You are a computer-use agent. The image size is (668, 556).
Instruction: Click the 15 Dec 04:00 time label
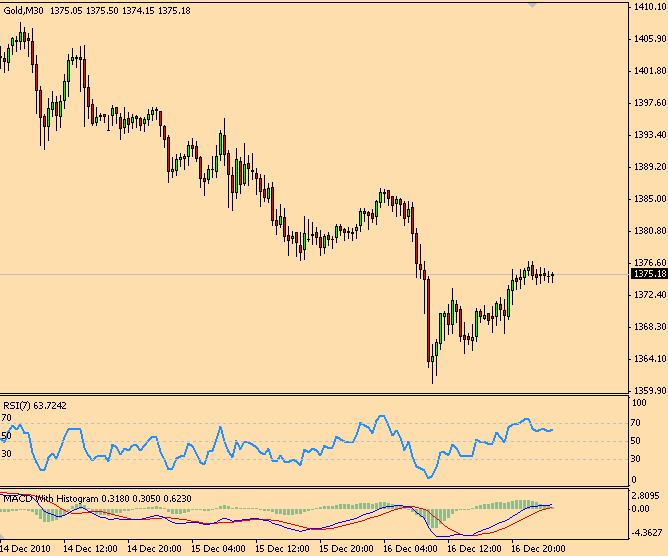219,549
